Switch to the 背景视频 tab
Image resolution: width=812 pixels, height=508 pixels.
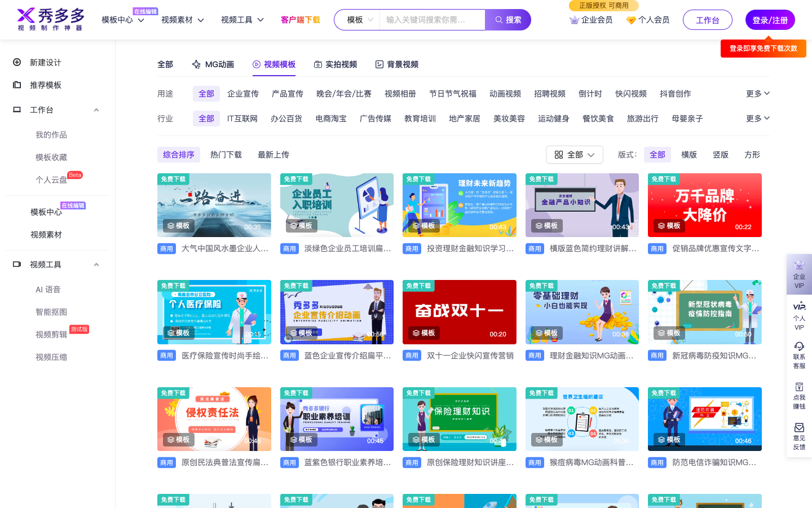pos(396,64)
